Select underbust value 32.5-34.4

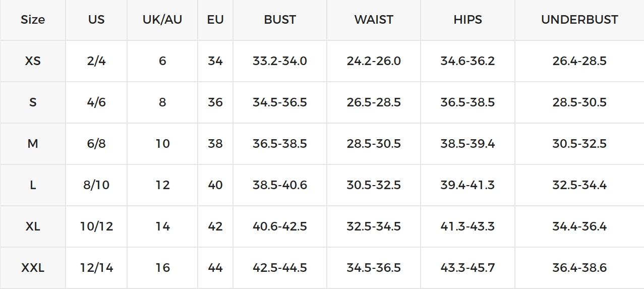click(x=579, y=185)
